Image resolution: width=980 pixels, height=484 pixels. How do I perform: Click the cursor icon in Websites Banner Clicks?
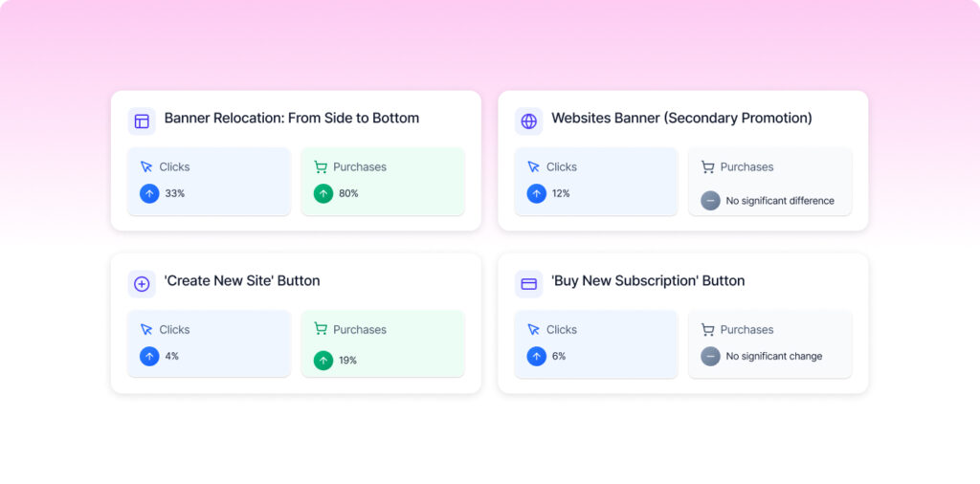click(534, 167)
